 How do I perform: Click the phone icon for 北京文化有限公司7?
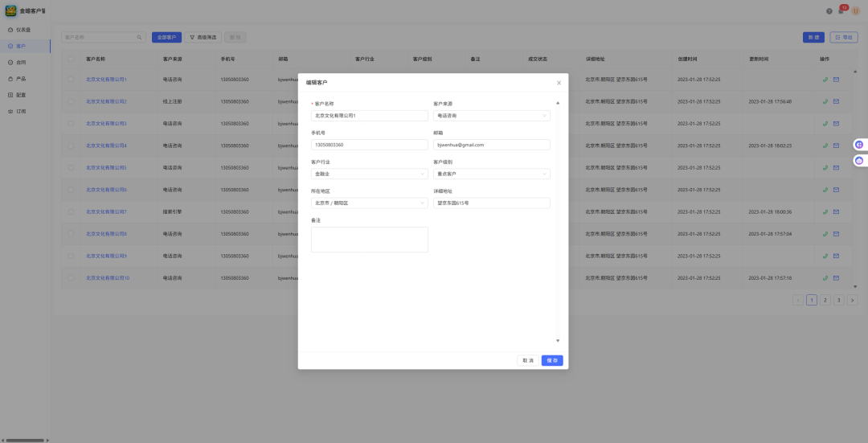pyautogui.click(x=825, y=212)
